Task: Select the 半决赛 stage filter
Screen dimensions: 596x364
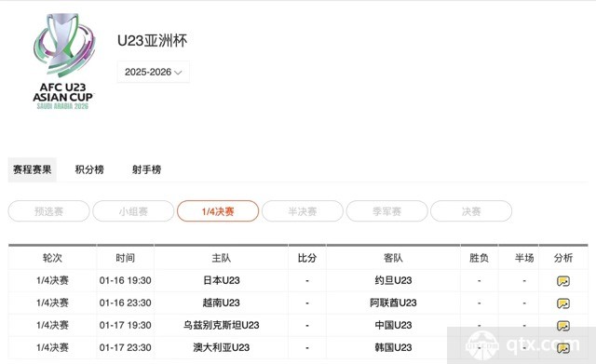Action: click(x=303, y=211)
